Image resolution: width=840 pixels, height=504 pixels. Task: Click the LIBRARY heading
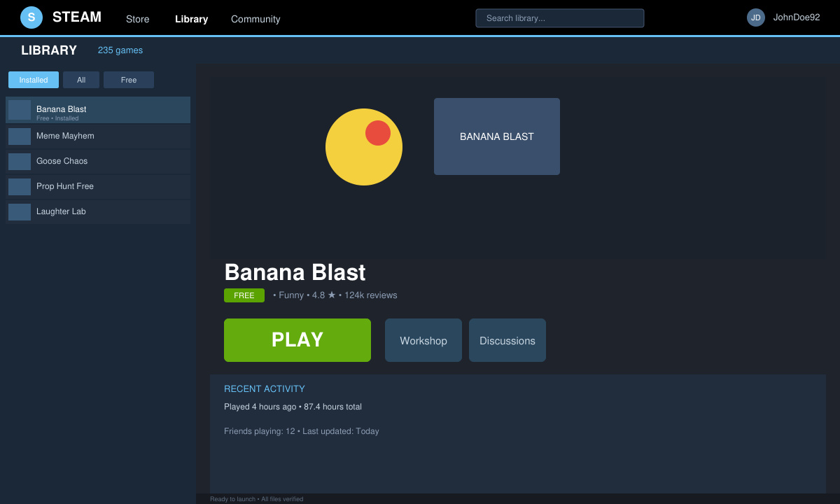click(49, 50)
